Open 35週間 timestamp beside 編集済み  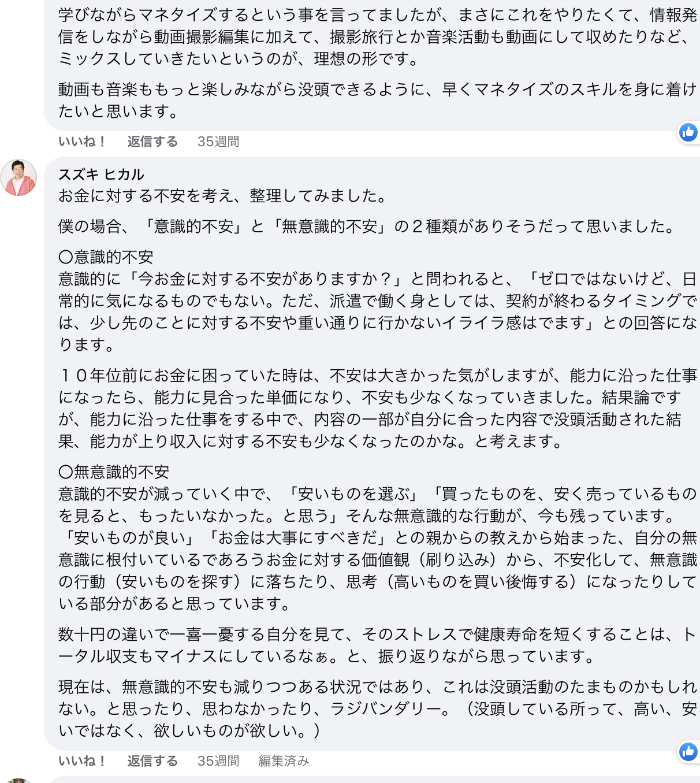click(218, 761)
